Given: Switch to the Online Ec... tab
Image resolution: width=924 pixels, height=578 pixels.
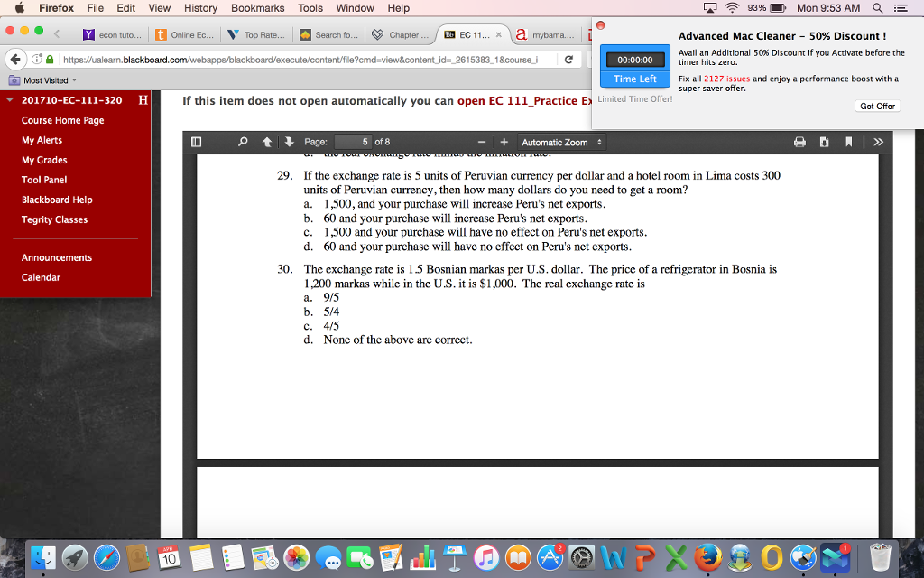Looking at the screenshot, I should point(184,35).
